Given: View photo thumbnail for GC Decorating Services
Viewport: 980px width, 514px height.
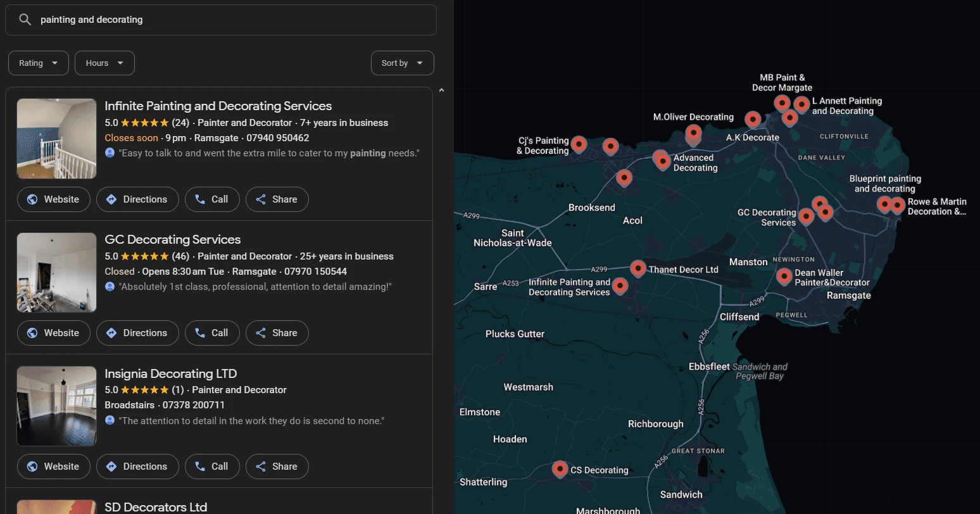Looking at the screenshot, I should 57,272.
